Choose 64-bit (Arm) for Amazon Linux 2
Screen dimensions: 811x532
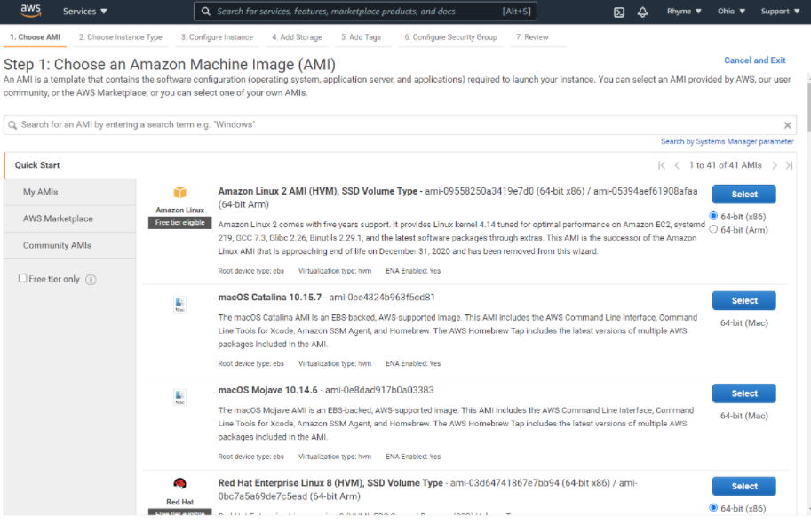click(713, 229)
